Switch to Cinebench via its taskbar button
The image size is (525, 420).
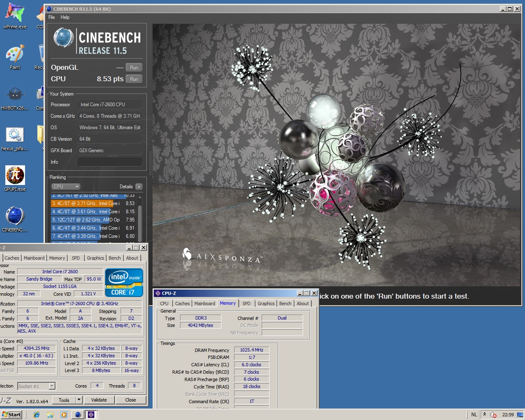pos(78,415)
